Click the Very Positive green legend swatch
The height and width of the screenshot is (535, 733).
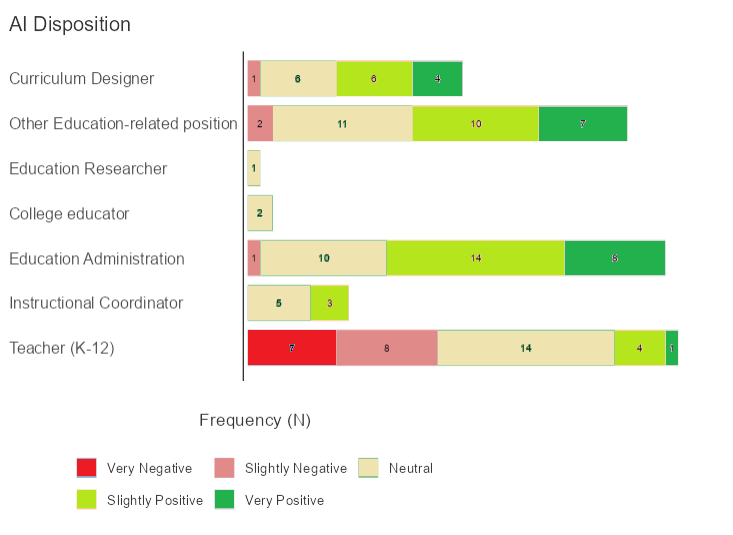(x=225, y=499)
